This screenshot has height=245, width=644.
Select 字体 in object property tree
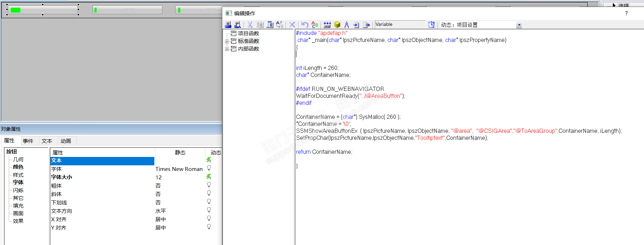coord(18,182)
